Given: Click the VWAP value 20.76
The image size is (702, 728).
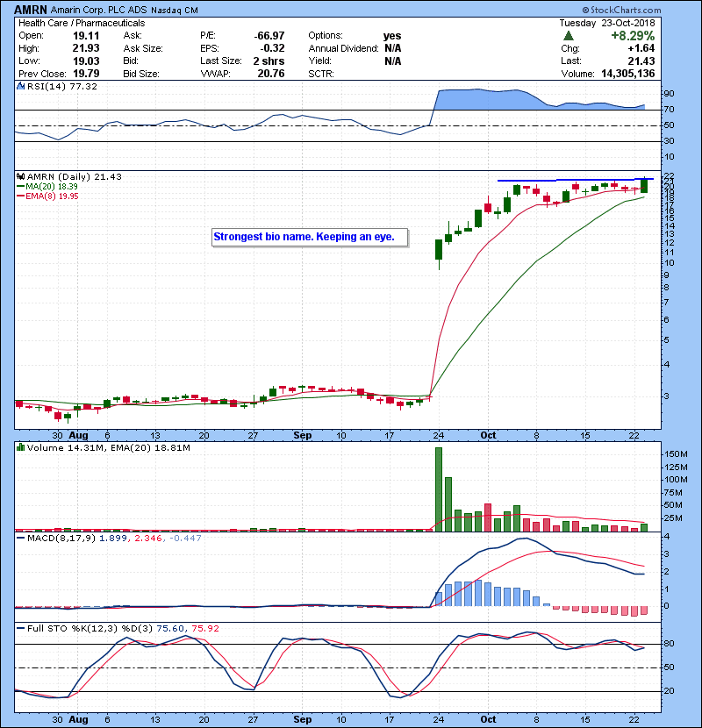Looking at the screenshot, I should (x=271, y=74).
